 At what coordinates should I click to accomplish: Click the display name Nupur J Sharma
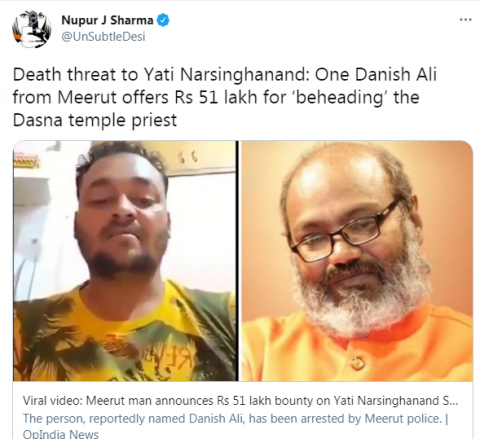[x=107, y=20]
